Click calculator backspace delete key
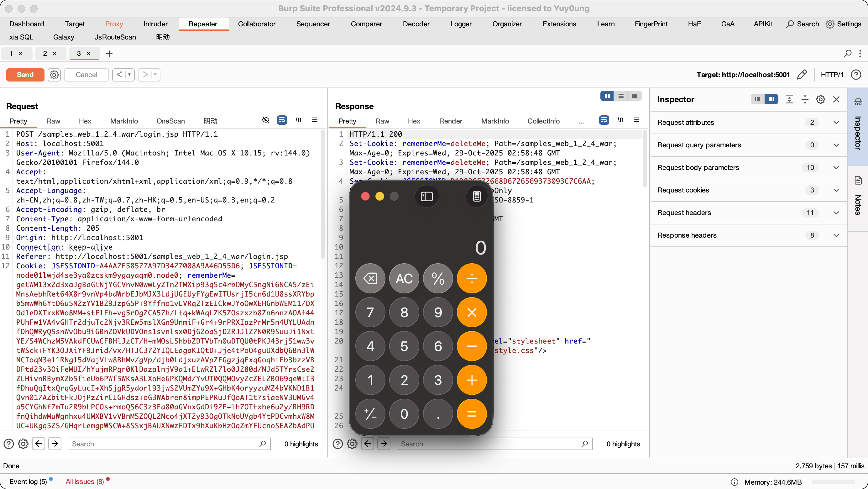The image size is (868, 489). coord(370,278)
